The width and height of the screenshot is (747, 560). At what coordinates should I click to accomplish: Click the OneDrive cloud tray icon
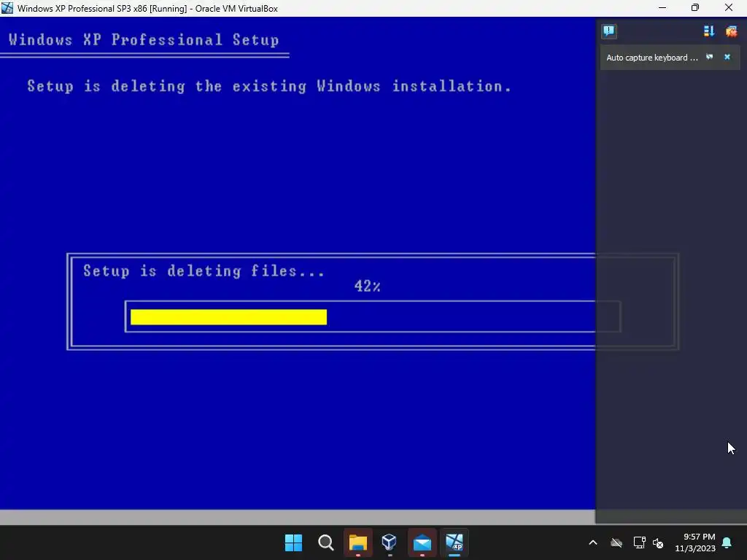click(616, 542)
